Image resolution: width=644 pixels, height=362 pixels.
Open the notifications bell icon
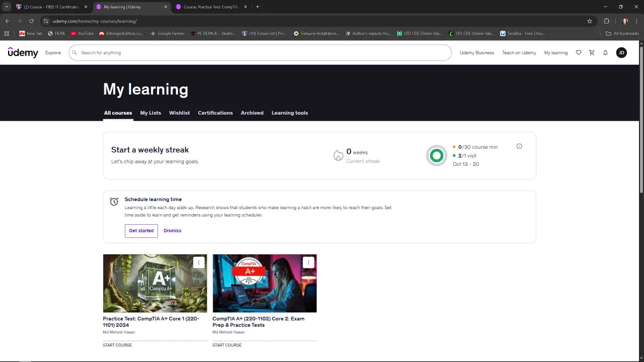[x=605, y=53]
